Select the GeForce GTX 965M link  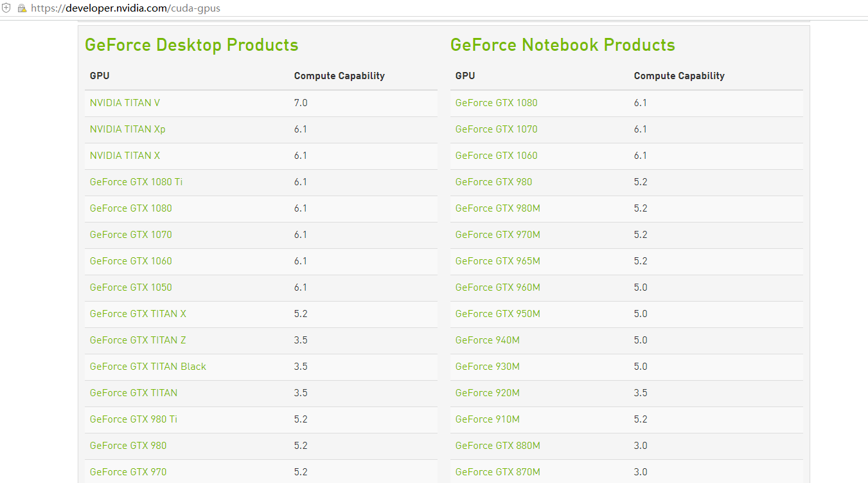coord(498,261)
